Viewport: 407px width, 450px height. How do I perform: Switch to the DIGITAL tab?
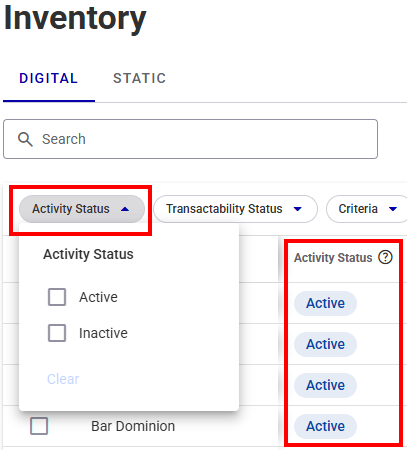(49, 79)
